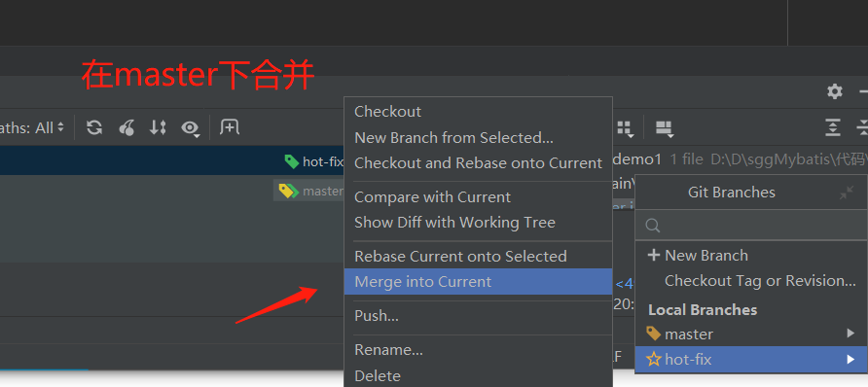Expand the hot-fix branch submenu arrow
Image resolution: width=868 pixels, height=387 pixels.
(x=850, y=360)
